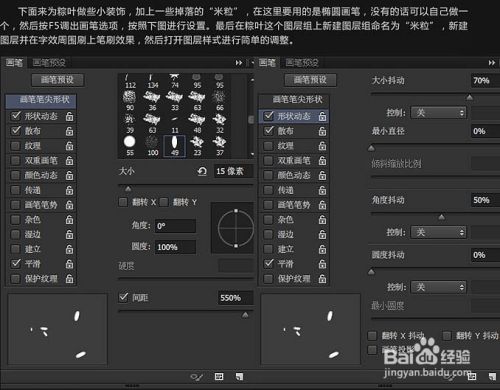Click lock icon beside 保护纹理 in left panel

click(69, 278)
